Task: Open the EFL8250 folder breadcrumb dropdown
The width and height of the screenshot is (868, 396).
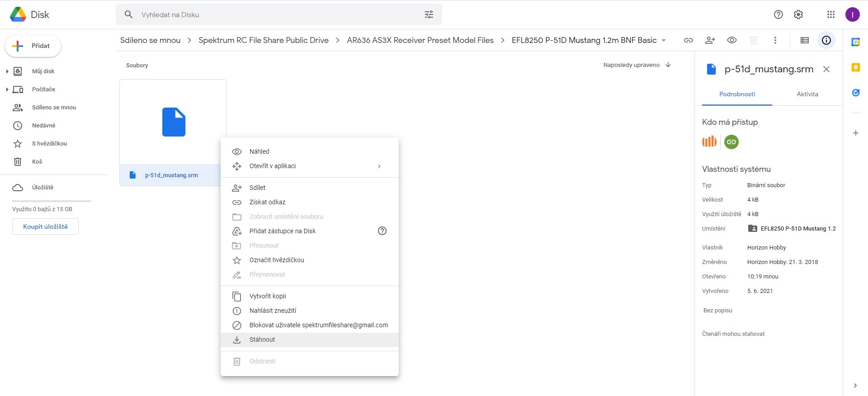Action: coord(664,40)
